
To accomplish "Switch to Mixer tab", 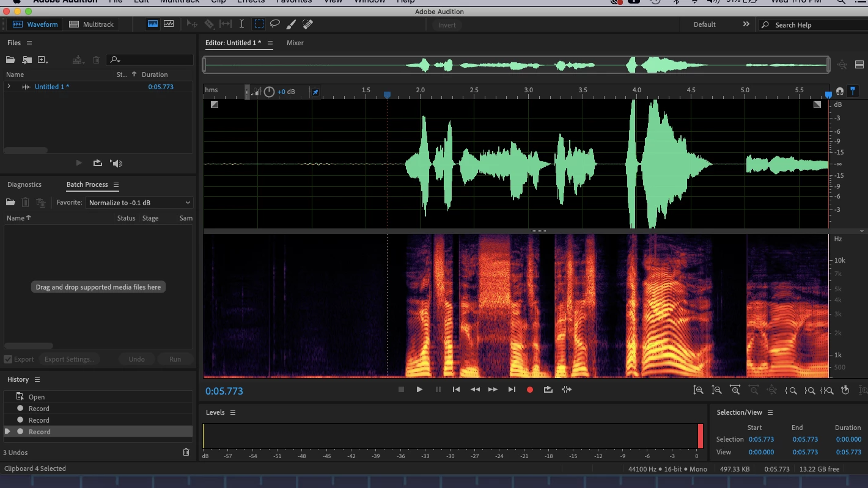I will pos(295,43).
